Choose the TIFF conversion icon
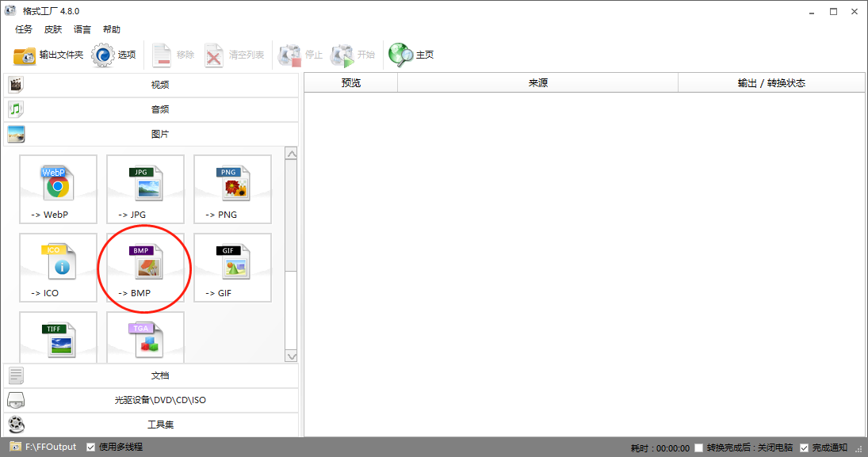The height and width of the screenshot is (457, 868). pyautogui.click(x=58, y=337)
